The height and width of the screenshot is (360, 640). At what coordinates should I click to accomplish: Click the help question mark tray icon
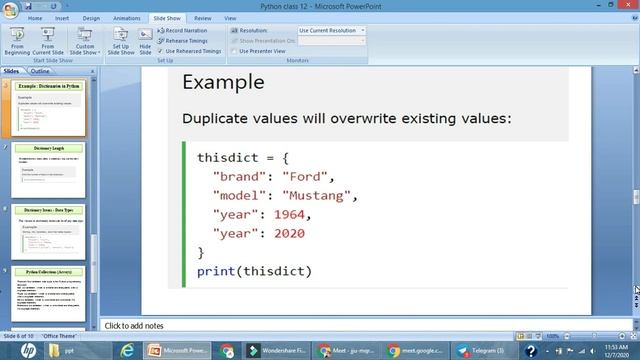pos(531,351)
